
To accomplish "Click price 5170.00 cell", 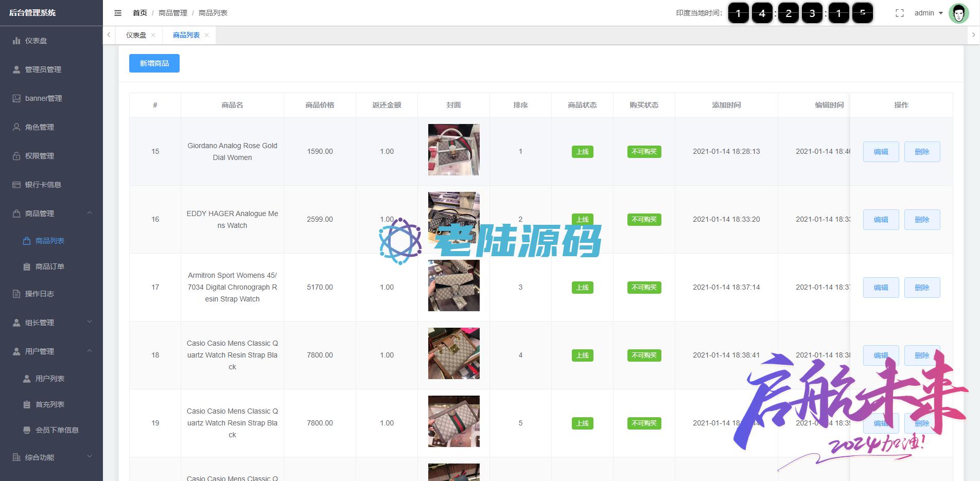I will [320, 288].
